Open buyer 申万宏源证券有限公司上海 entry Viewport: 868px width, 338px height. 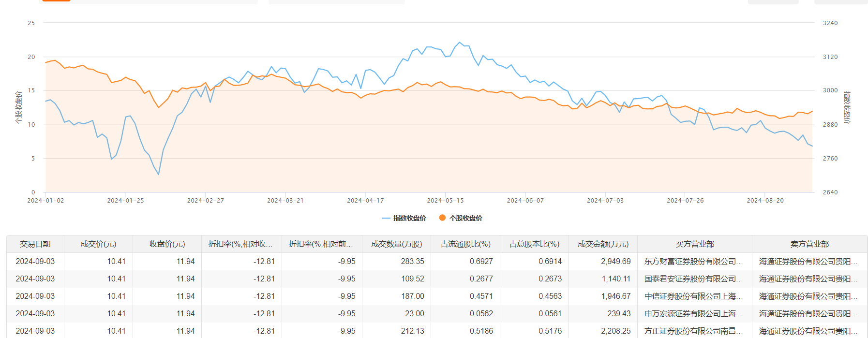[x=693, y=314]
